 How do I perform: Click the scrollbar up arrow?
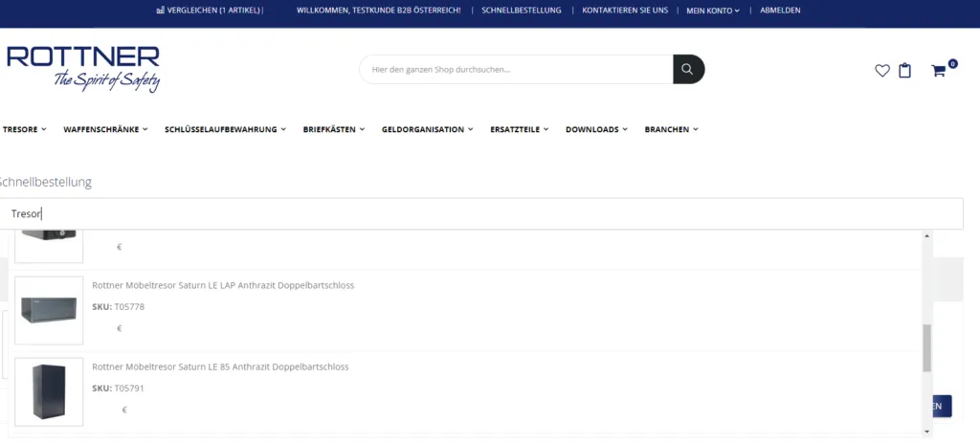click(926, 235)
